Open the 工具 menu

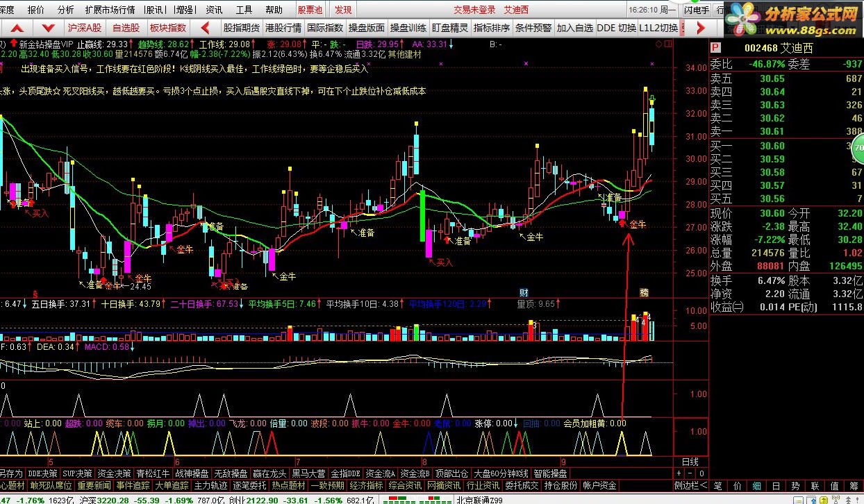(x=244, y=10)
